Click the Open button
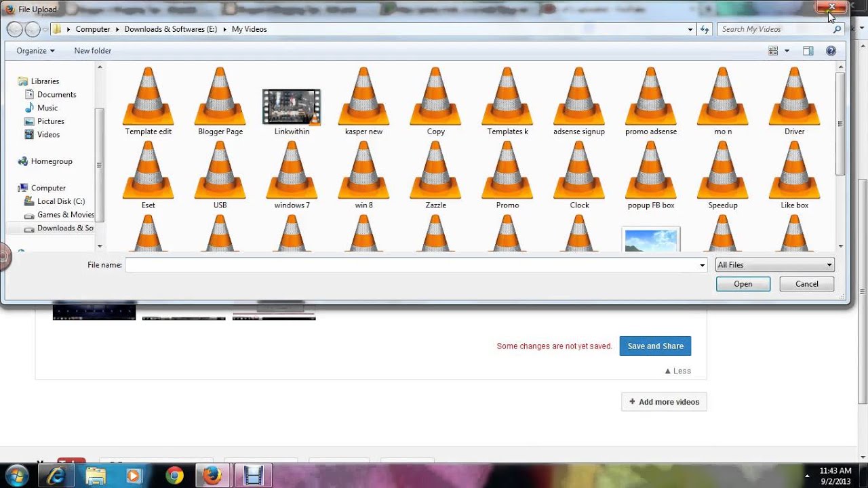Screen dimensions: 868x488 click(x=743, y=284)
